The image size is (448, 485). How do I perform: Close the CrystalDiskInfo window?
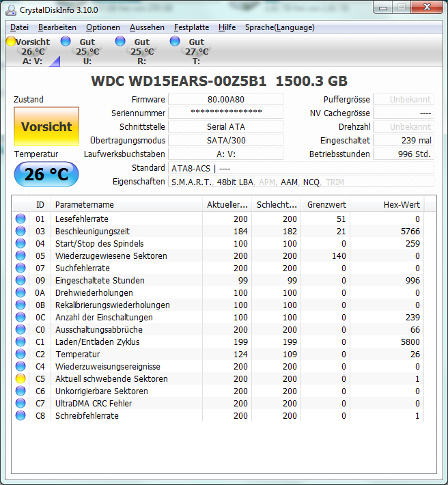point(427,8)
